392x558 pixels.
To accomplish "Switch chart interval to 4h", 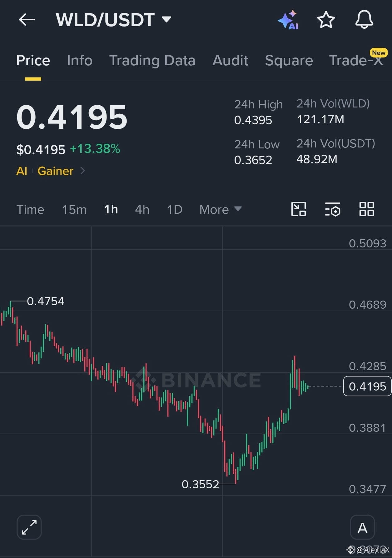I will tap(142, 209).
